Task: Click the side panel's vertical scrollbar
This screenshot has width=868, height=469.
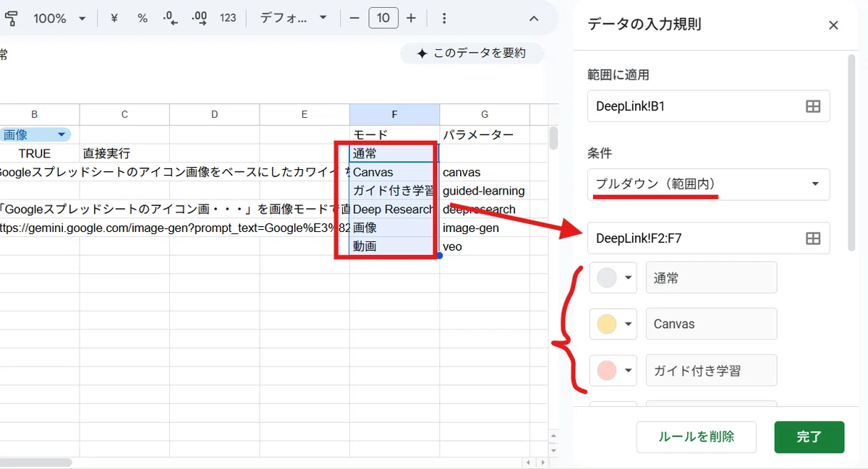Action: 851,152
